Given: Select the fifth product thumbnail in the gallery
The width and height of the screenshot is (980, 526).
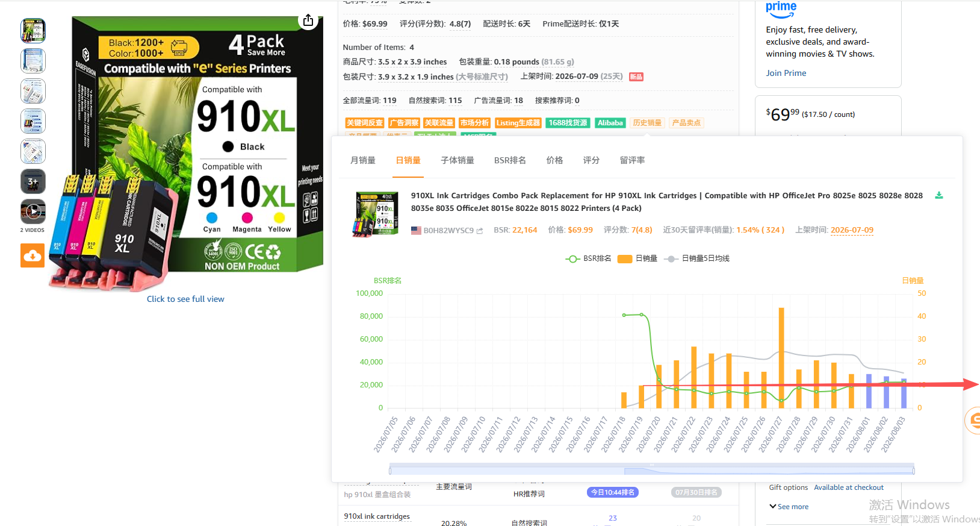Looking at the screenshot, I should click(x=33, y=151).
